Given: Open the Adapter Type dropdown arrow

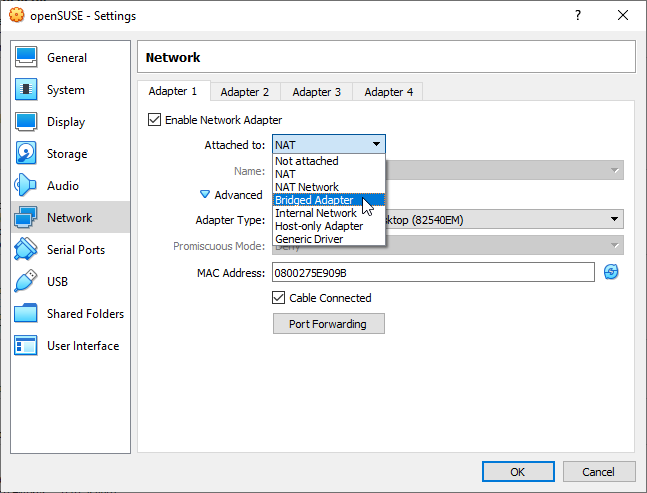Looking at the screenshot, I should click(613, 220).
